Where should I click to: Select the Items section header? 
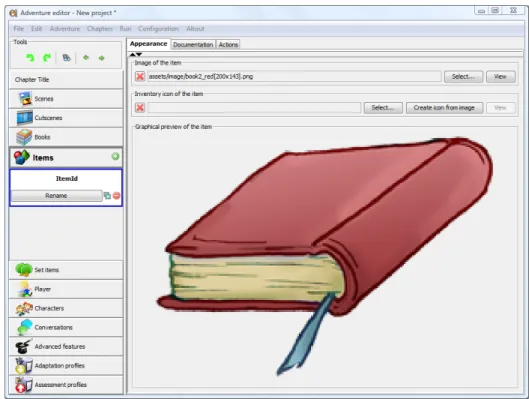point(66,158)
